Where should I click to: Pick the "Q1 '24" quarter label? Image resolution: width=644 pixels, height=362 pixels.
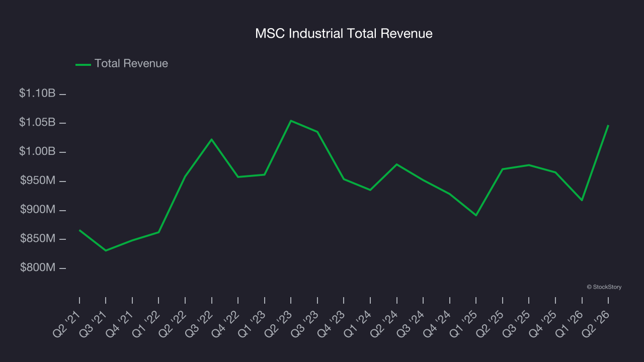[358, 323]
